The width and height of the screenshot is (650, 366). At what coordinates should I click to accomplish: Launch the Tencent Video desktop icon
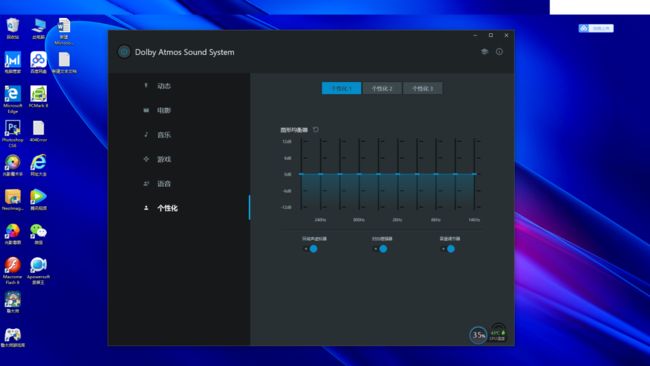(39, 200)
